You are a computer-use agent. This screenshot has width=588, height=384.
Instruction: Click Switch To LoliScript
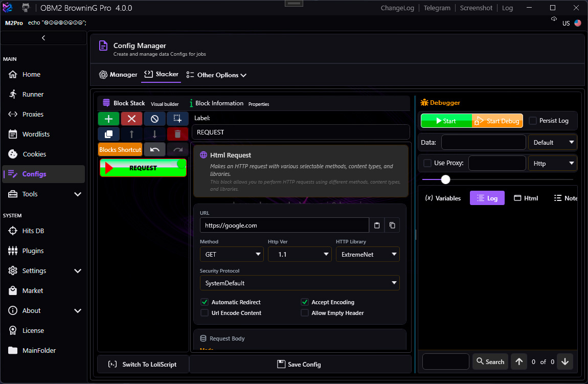tap(143, 365)
